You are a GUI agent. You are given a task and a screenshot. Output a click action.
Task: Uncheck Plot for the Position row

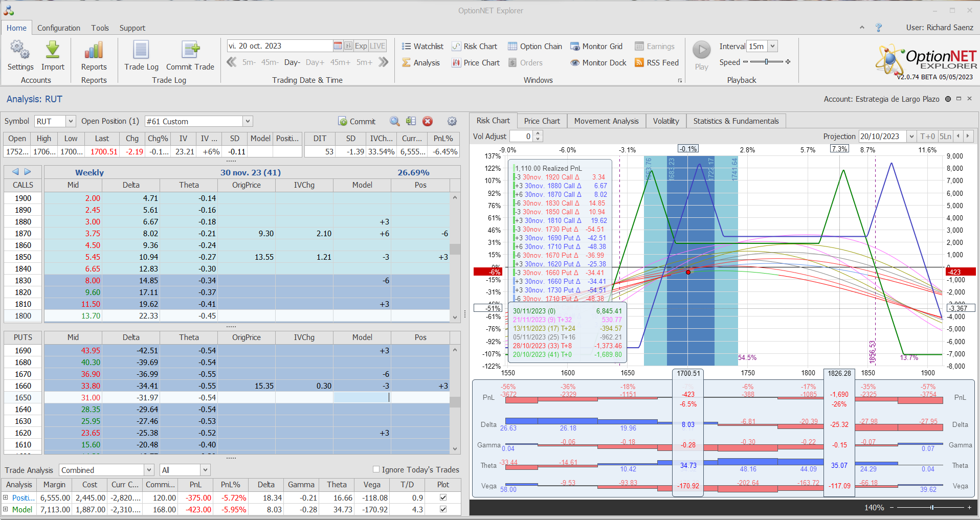pos(443,498)
